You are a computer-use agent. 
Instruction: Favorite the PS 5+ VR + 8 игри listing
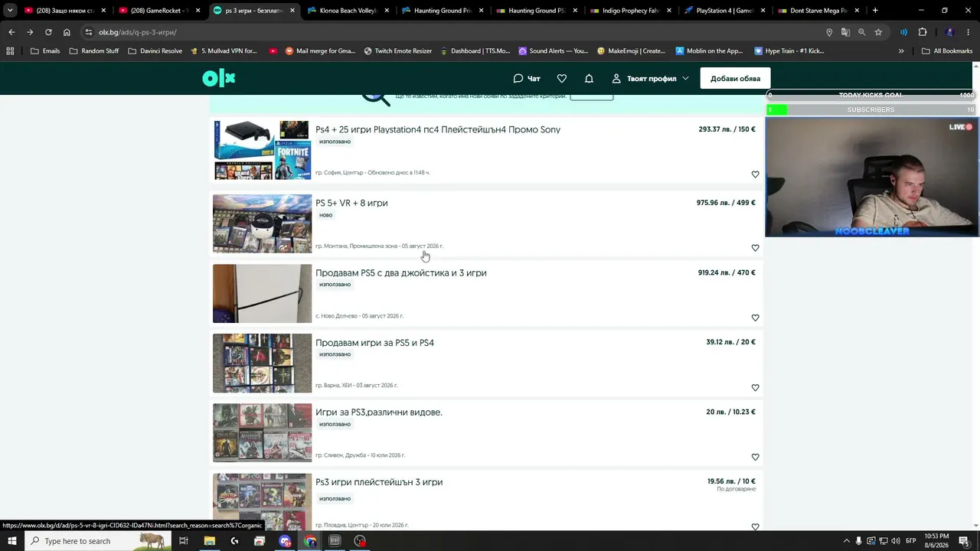coord(755,248)
